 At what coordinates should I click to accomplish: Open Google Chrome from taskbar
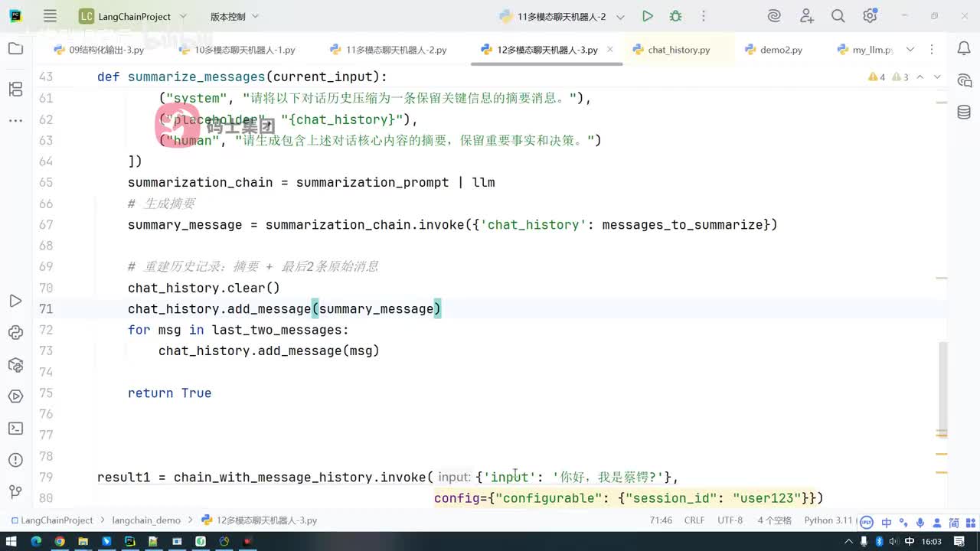point(60,542)
